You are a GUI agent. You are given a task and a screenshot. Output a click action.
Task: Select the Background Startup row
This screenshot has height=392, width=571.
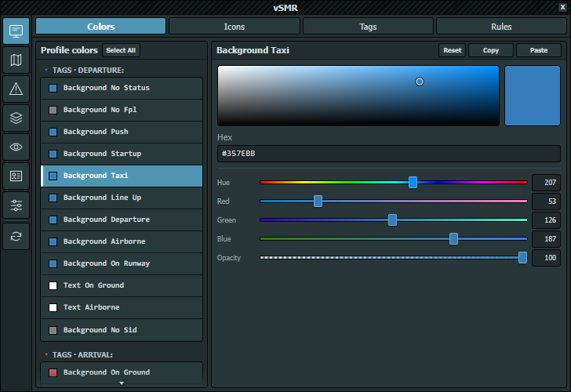tap(122, 154)
